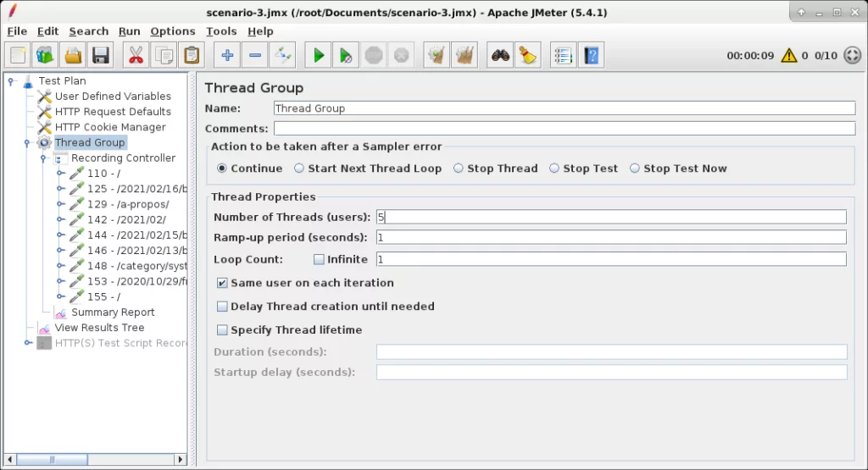Collapse the Test Plan tree node

(10, 81)
